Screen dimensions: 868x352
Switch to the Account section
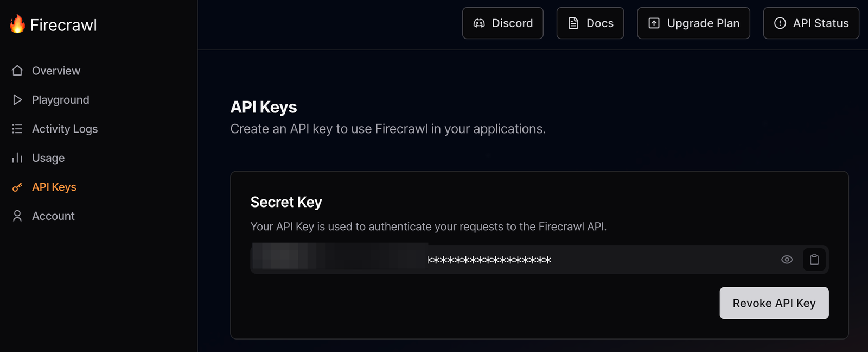[53, 216]
